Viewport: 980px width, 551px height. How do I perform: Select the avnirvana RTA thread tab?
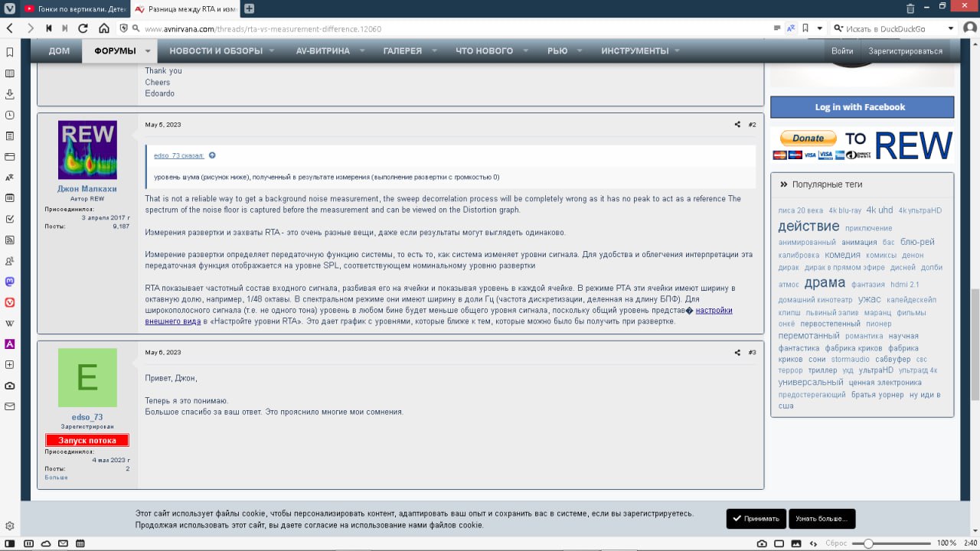[186, 8]
